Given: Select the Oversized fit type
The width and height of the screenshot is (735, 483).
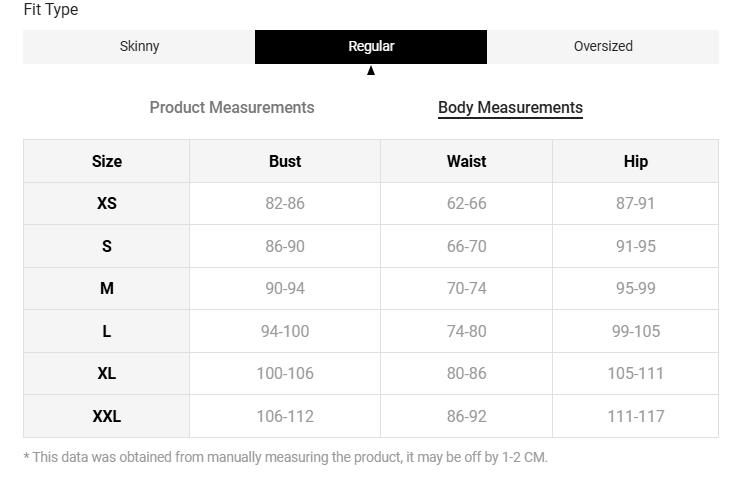Looking at the screenshot, I should click(603, 46).
